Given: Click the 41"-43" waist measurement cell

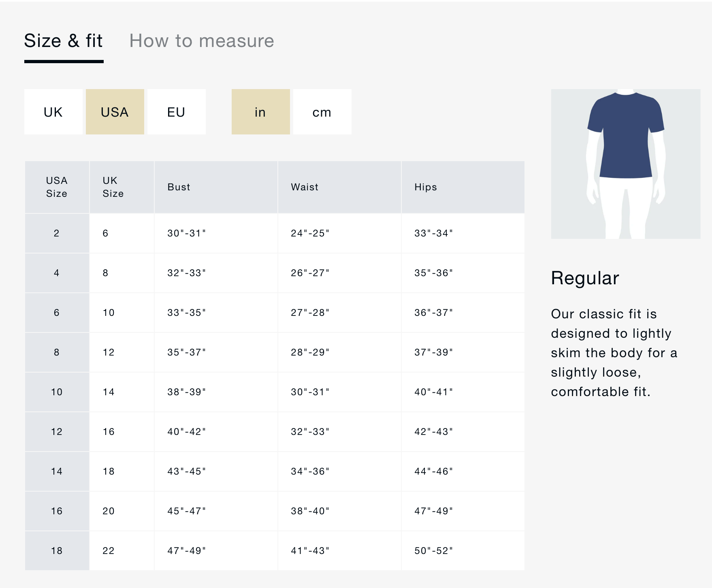Looking at the screenshot, I should (x=310, y=551).
